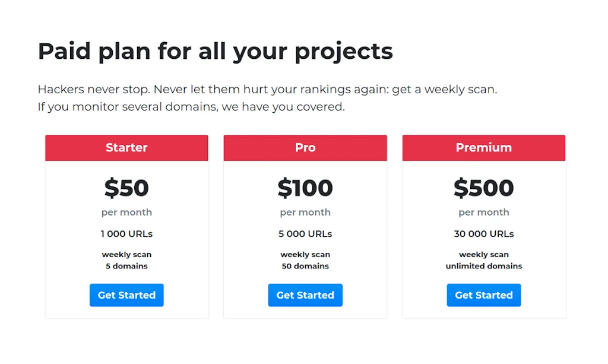
Task: Click 'weekly scan' in the Pro card
Action: pos(305,255)
